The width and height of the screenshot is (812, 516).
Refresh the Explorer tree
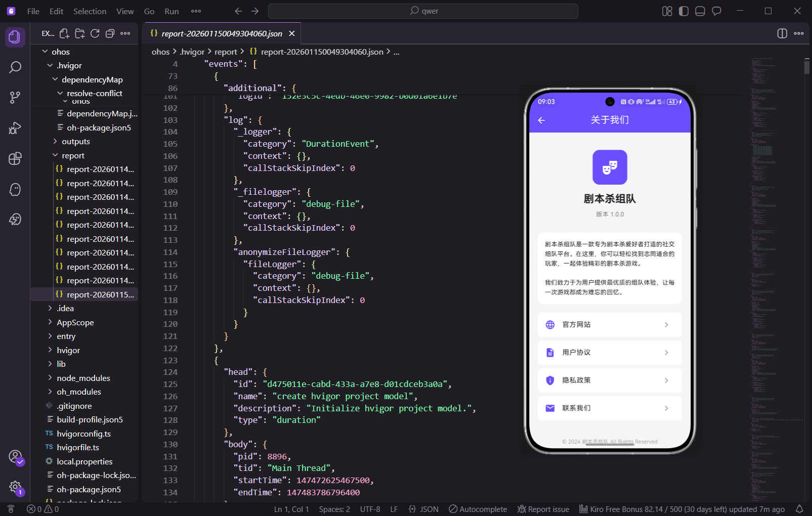95,33
